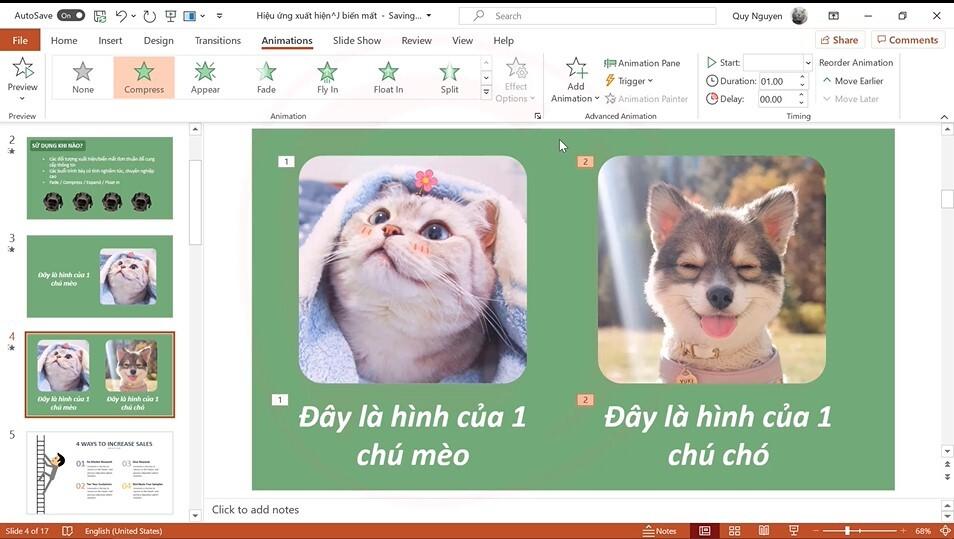Click animation tag 2 beside dog image
The width and height of the screenshot is (954, 539).
point(585,161)
